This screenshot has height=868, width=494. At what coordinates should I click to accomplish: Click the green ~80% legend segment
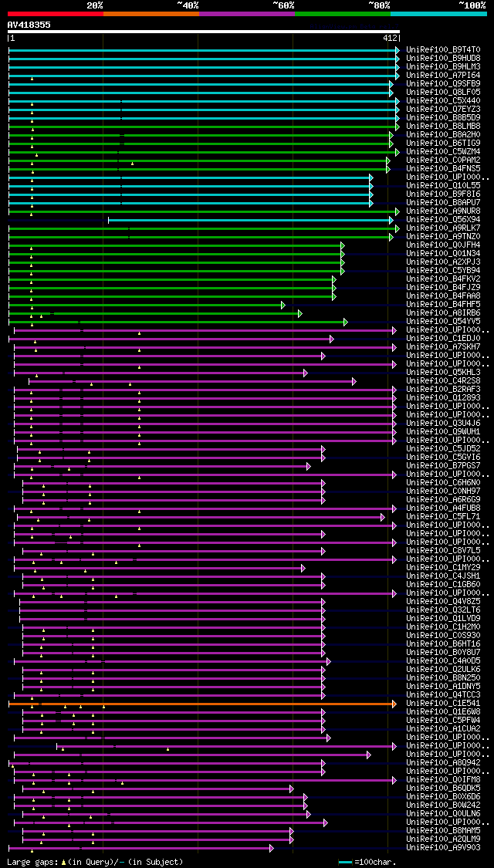pyautogui.click(x=343, y=13)
